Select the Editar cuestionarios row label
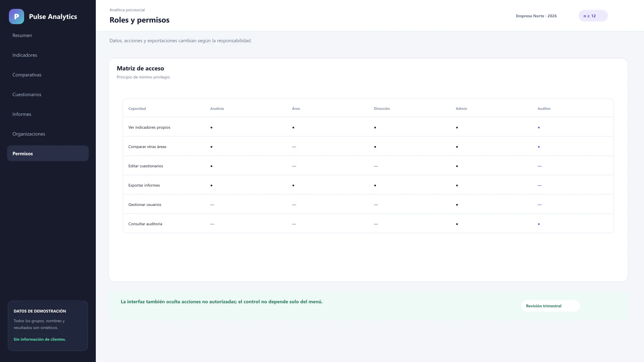 coord(146,166)
